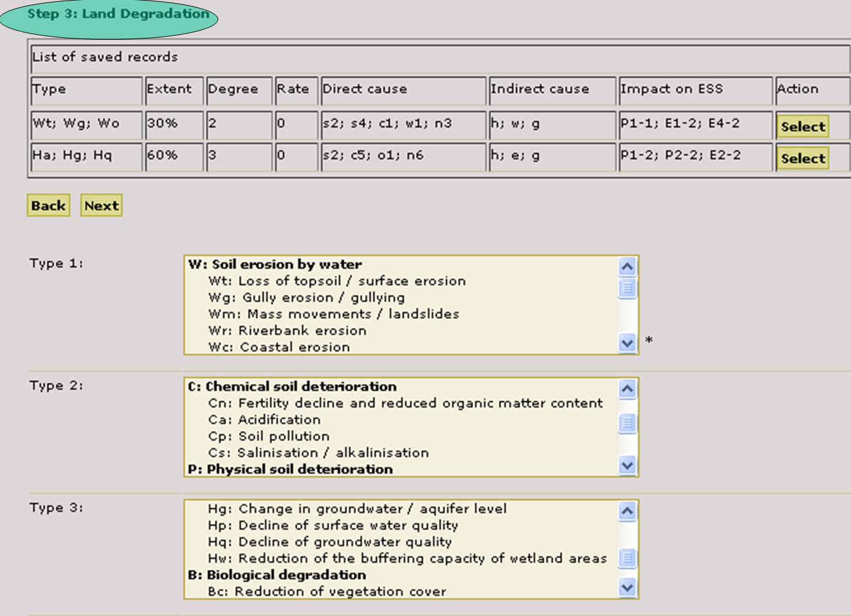851x616 pixels.
Task: Choose Bc: Reduction of vegetation cover
Action: pos(326,592)
